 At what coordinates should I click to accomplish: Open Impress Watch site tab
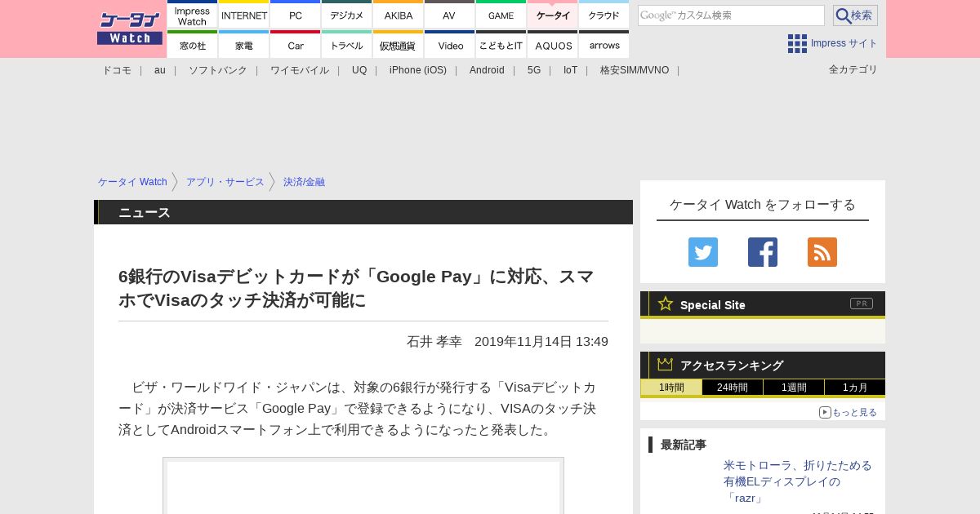coord(192,15)
